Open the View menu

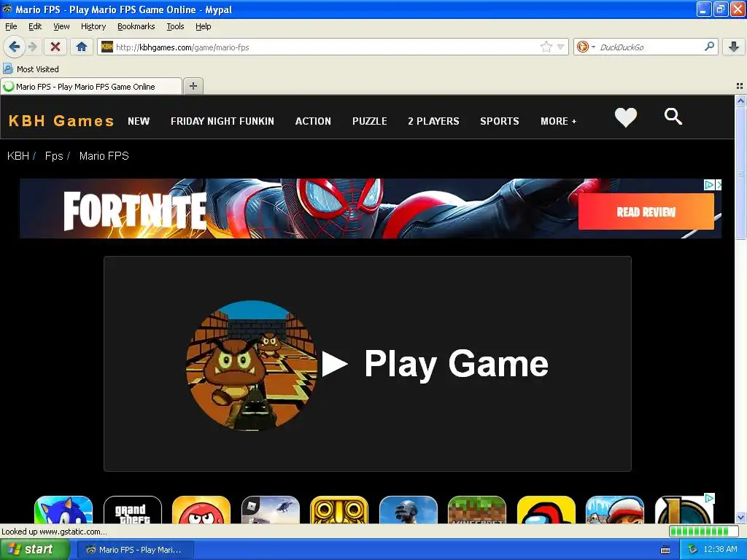61,26
